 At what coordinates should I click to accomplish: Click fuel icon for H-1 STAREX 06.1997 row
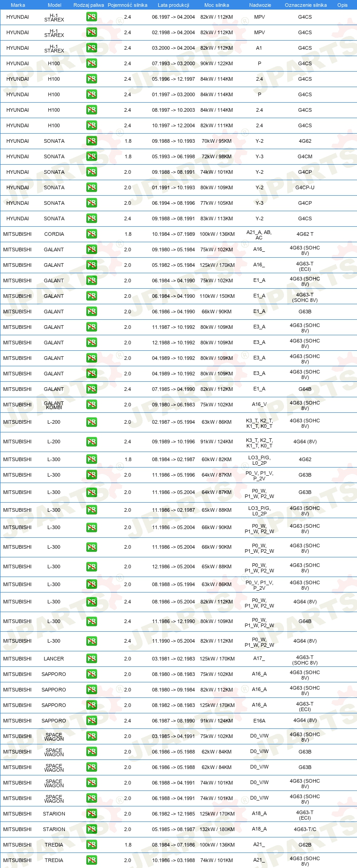pyautogui.click(x=91, y=17)
